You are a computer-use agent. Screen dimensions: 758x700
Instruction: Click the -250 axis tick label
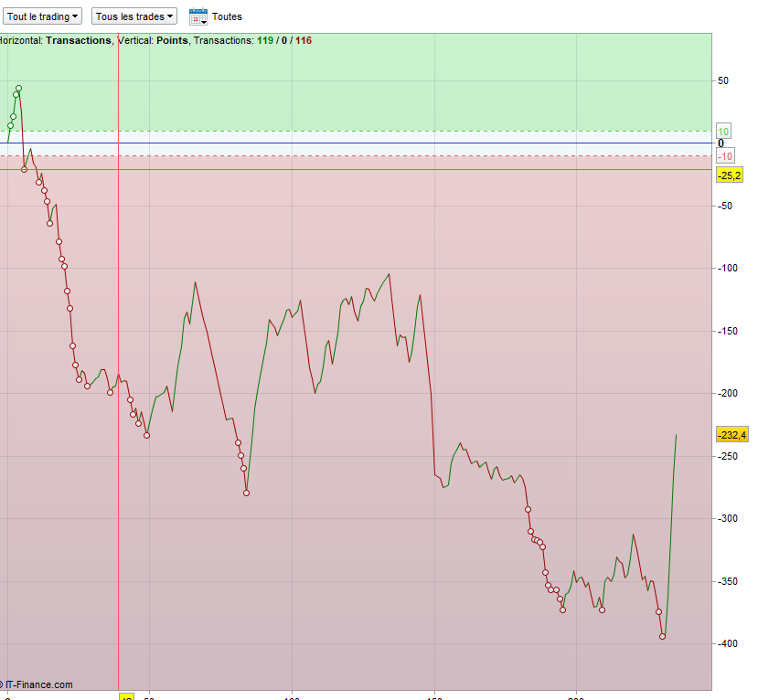728,456
